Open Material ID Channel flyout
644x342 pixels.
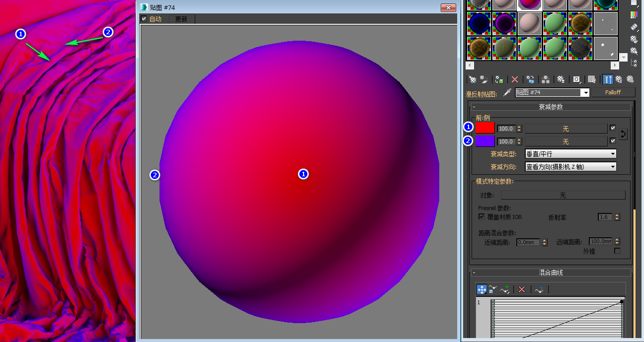[576, 79]
